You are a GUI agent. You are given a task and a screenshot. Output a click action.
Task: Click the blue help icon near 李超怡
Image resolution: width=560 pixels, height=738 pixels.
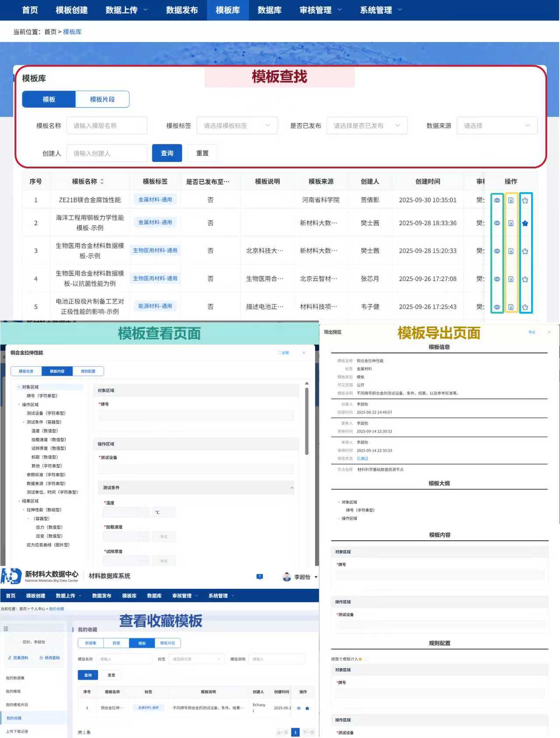tap(259, 577)
